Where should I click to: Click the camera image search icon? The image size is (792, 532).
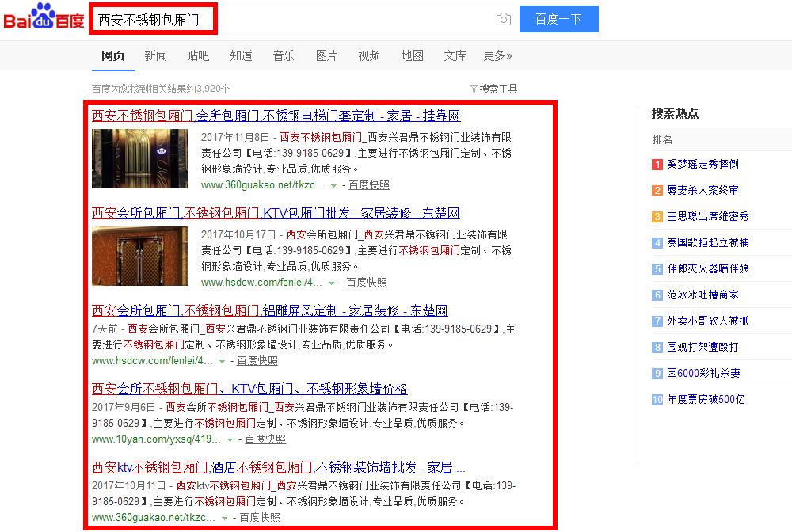click(503, 19)
